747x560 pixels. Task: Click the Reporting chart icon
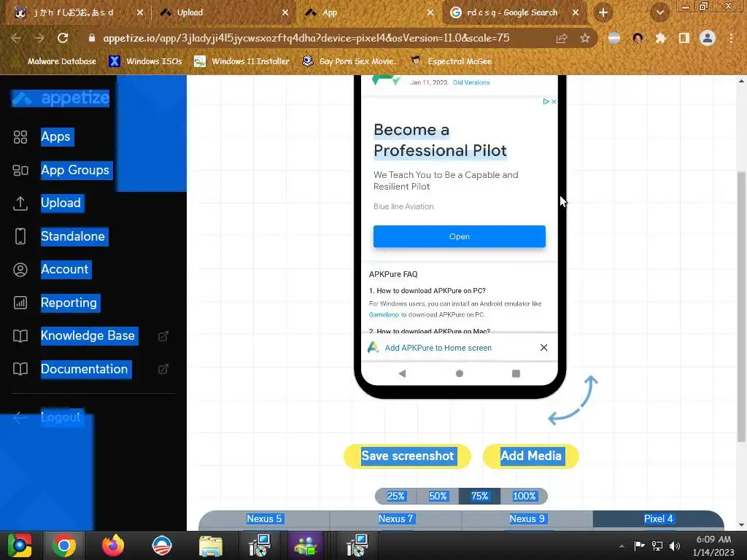(20, 303)
